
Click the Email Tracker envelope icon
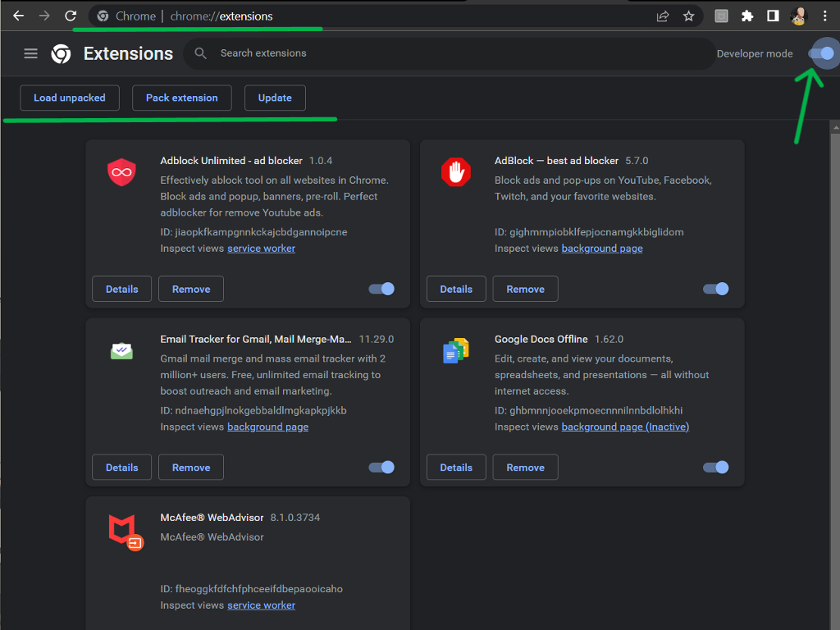pos(121,351)
